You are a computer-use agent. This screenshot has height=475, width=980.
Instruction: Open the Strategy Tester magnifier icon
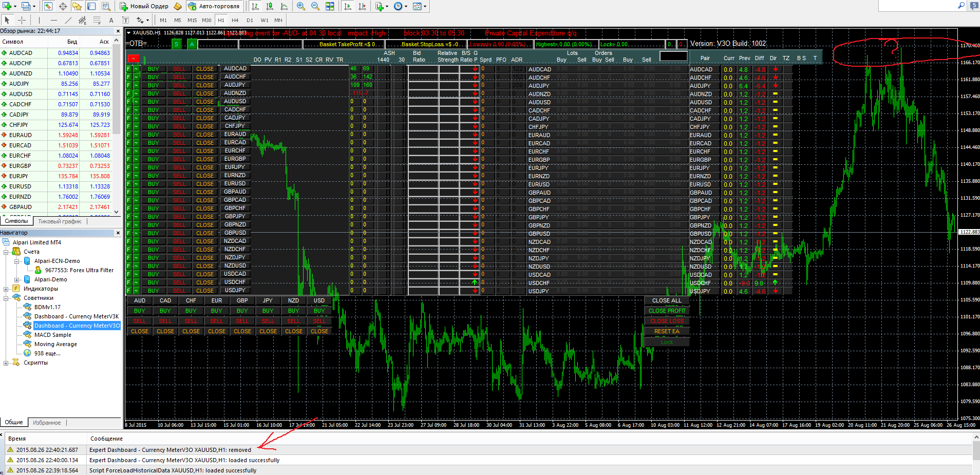tap(106, 6)
